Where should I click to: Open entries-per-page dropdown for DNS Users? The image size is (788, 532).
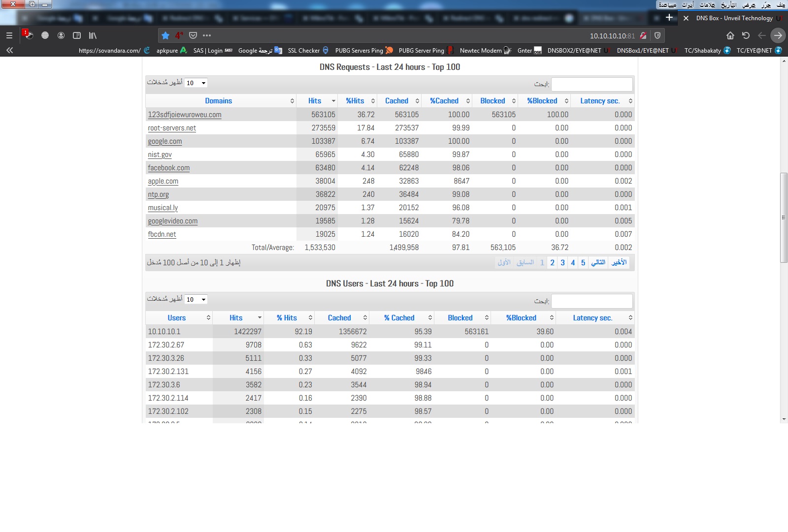(196, 299)
